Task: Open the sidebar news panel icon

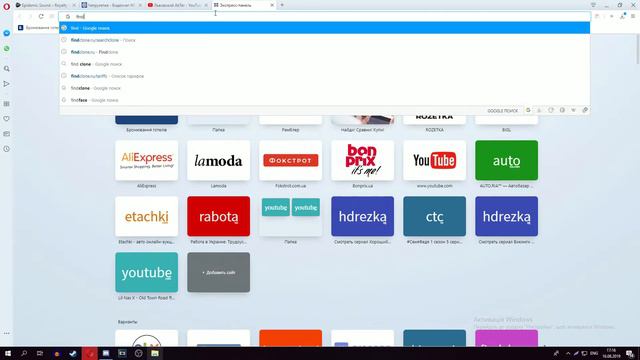Action: [x=7, y=134]
